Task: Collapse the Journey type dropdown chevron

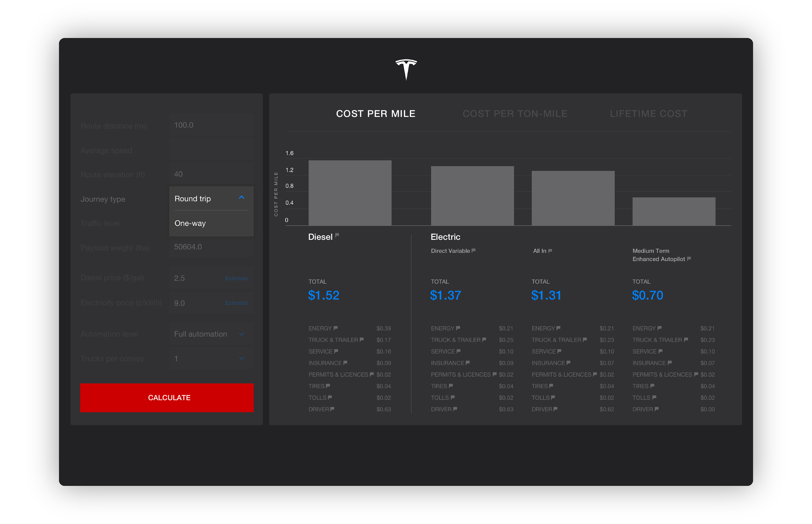Action: 241,198
